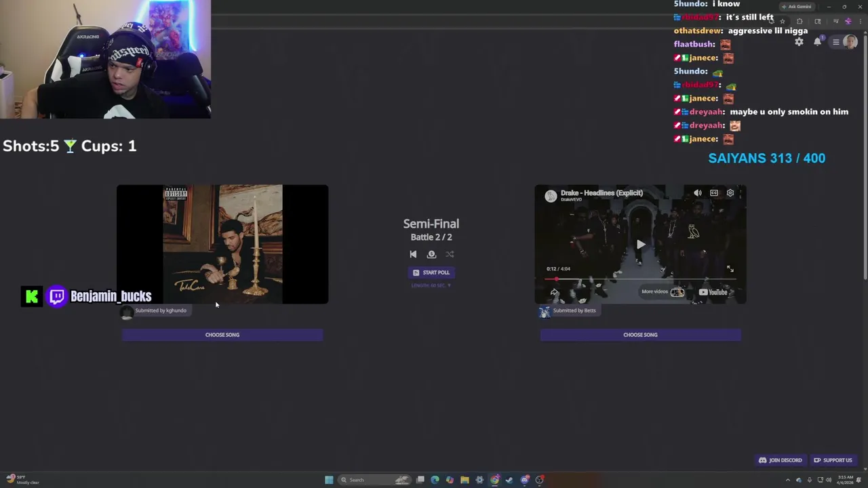Choose the Take Care album song

click(x=222, y=335)
